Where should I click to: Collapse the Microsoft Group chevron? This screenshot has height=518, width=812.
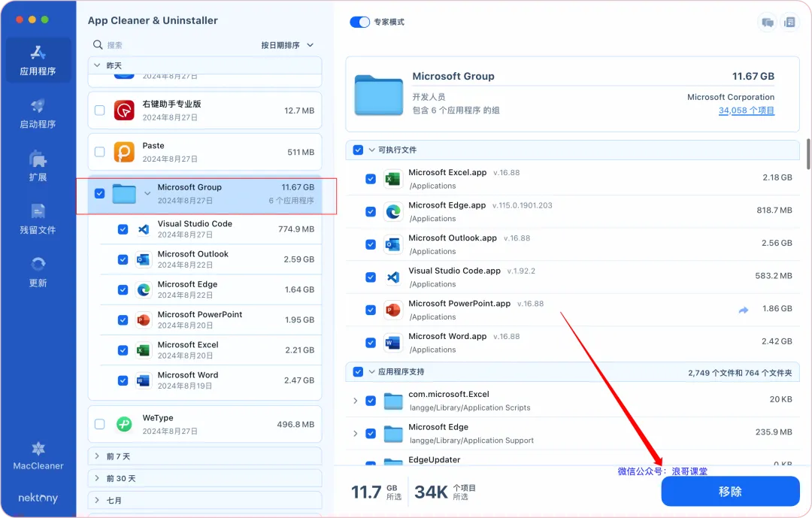tap(147, 193)
